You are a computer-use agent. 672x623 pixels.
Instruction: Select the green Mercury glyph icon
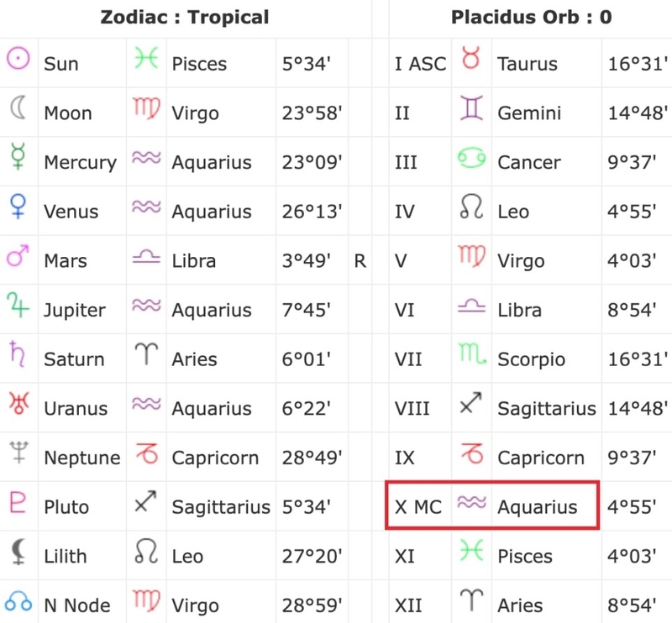(x=18, y=156)
